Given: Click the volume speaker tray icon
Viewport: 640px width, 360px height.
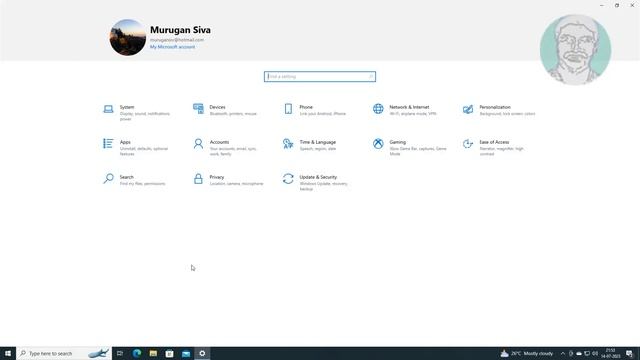Looking at the screenshot, I should (x=595, y=353).
